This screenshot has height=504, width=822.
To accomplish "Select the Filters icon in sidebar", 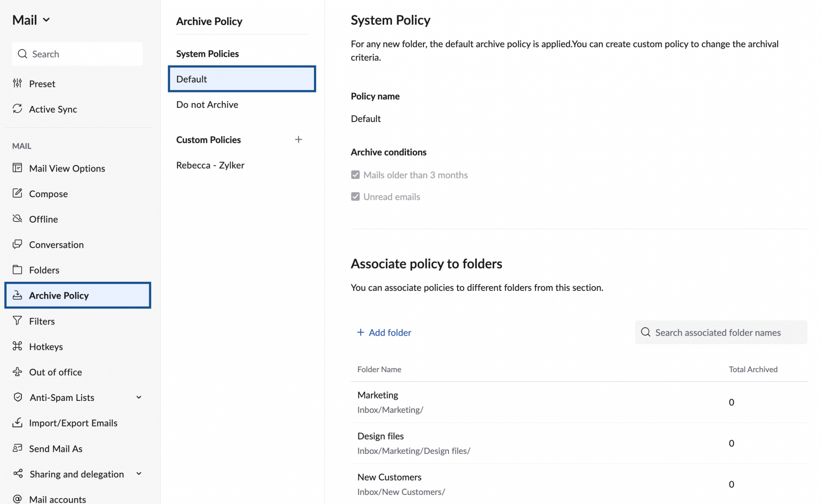I will [x=17, y=320].
